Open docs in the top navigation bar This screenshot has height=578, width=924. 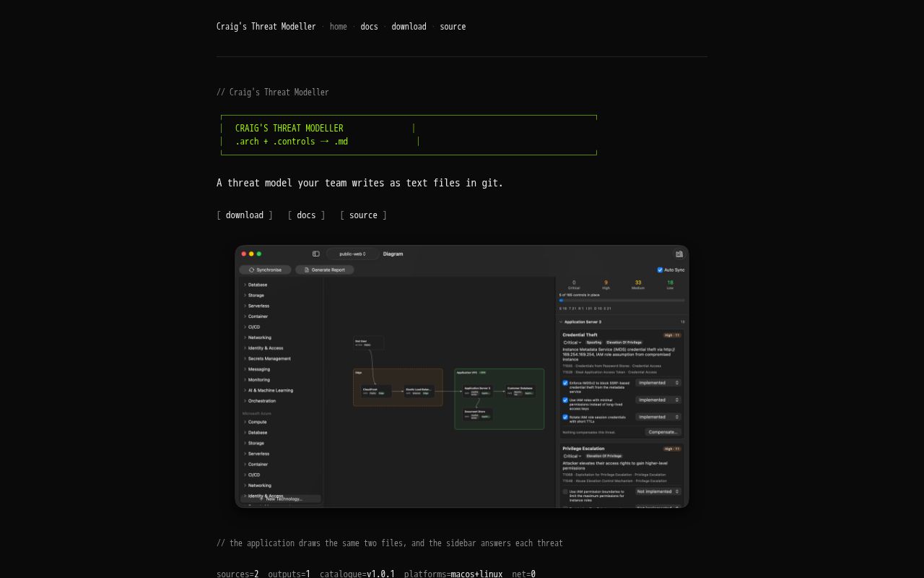369,27
